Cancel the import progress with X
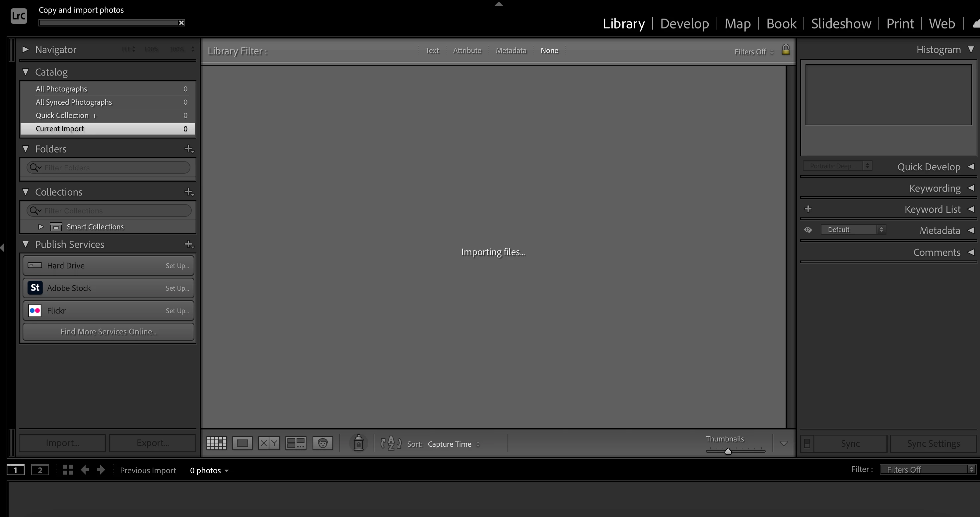 pos(181,23)
